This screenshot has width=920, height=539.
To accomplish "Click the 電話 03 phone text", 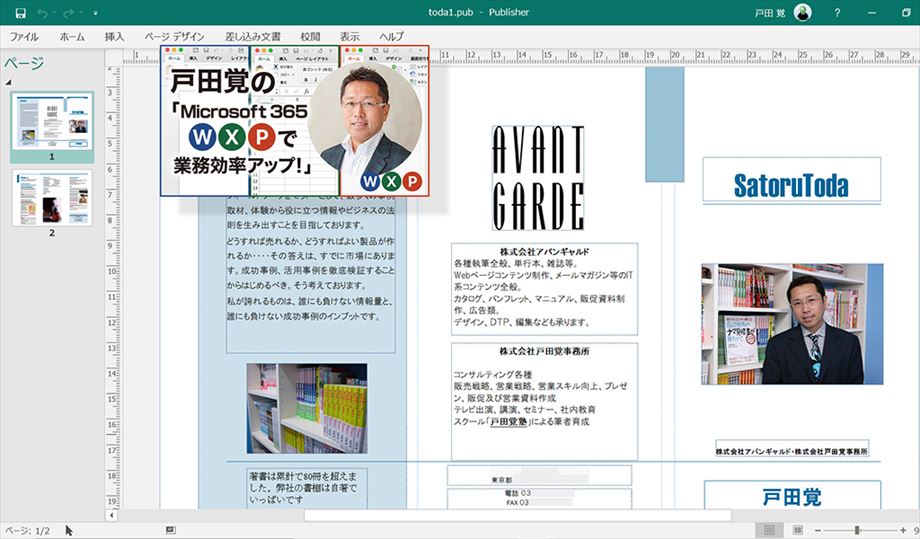I will (x=518, y=493).
